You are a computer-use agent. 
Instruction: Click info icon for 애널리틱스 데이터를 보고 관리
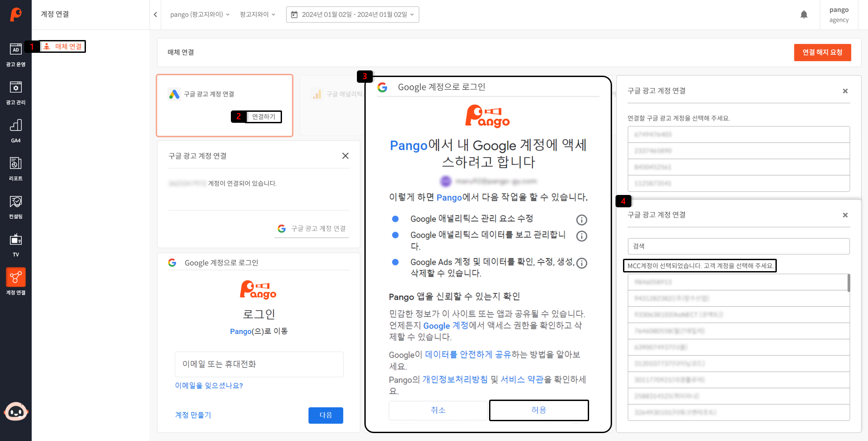(582, 236)
